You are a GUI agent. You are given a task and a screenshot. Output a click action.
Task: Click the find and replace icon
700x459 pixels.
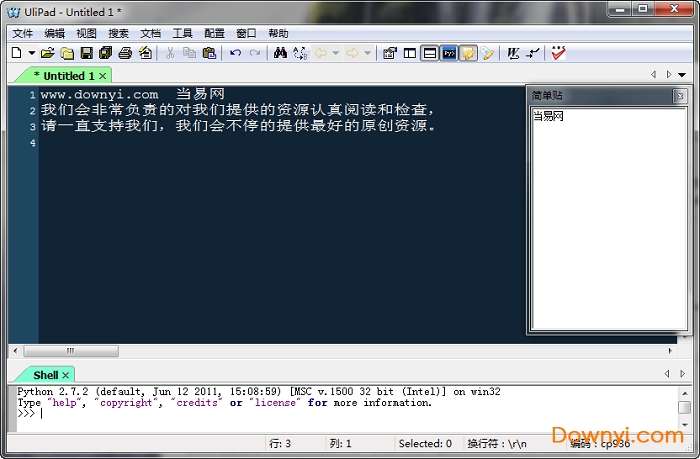[300, 53]
